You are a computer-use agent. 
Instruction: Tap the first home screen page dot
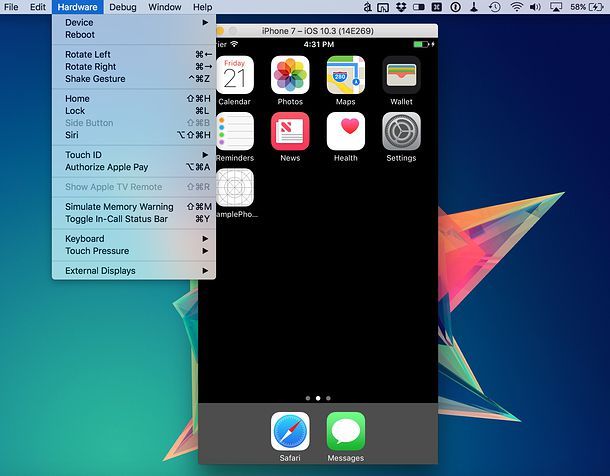pos(308,398)
